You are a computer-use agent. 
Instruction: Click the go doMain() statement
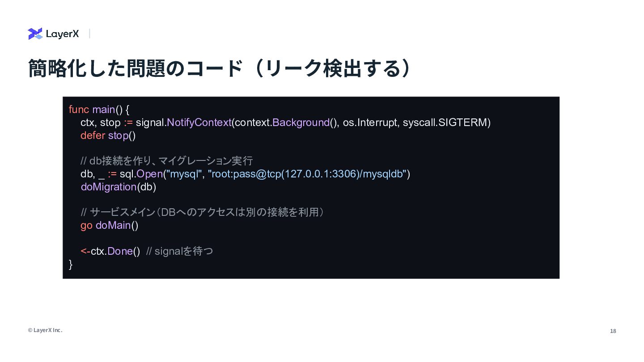(x=110, y=225)
